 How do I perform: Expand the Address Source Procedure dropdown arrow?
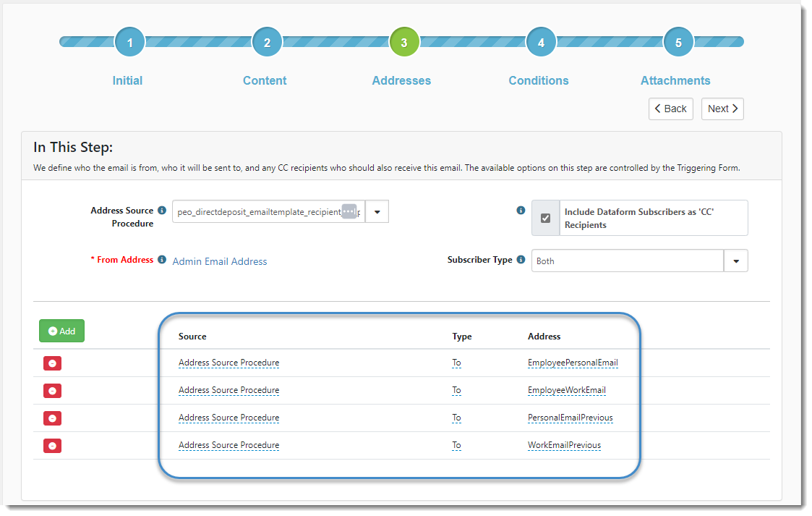377,211
